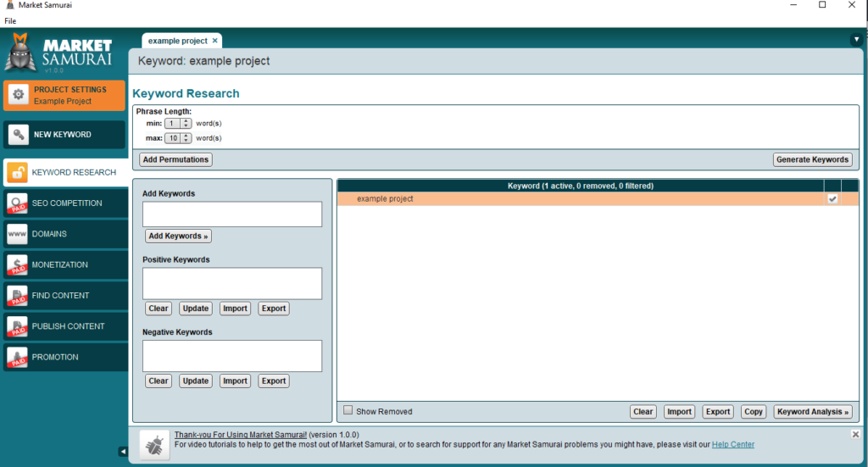Update the Positive Keywords
This screenshot has height=467, width=868.
[196, 309]
